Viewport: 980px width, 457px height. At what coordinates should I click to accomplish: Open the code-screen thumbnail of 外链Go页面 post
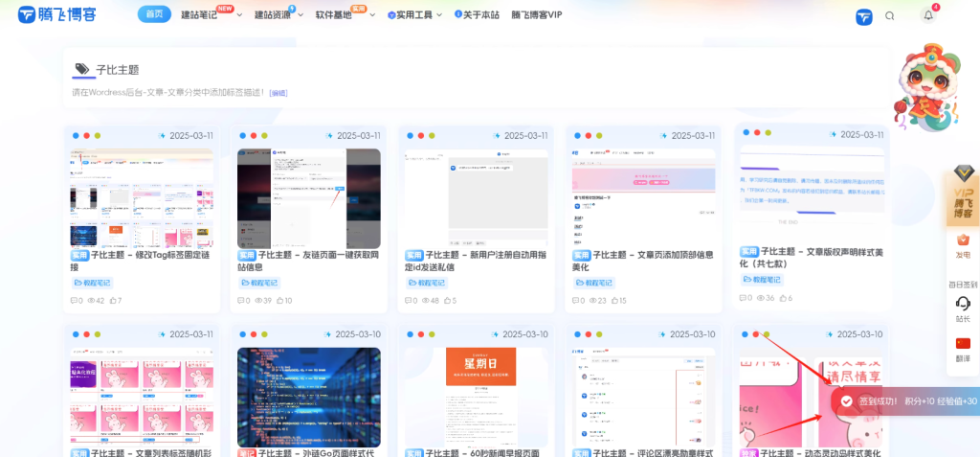[x=309, y=397]
